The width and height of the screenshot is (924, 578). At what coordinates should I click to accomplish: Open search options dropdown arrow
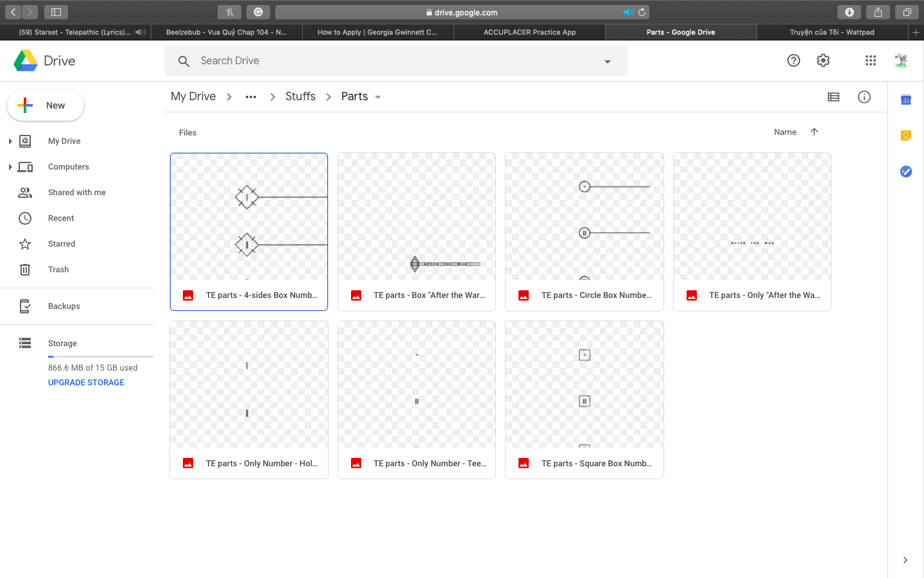pos(607,62)
